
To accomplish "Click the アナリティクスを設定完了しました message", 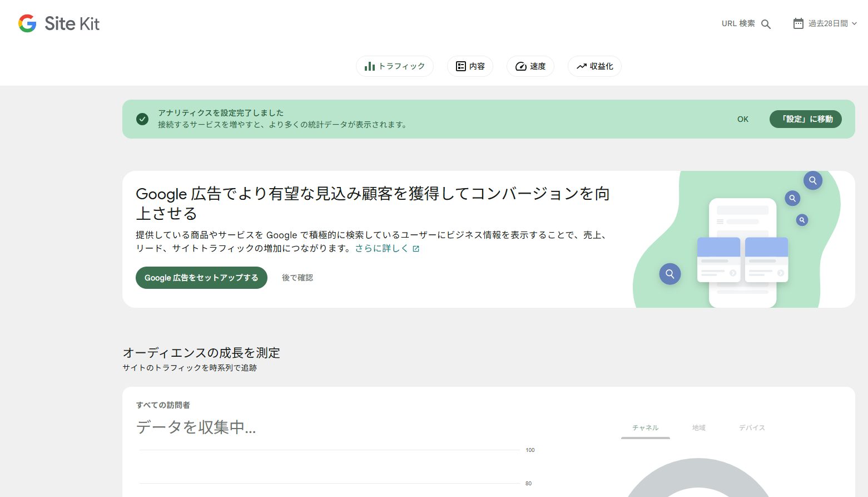I will [x=221, y=113].
